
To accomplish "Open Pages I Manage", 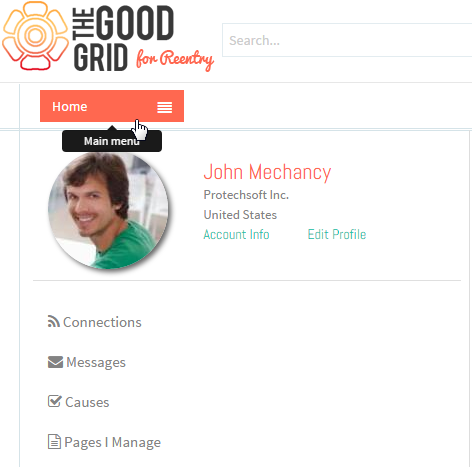I will [x=112, y=442].
